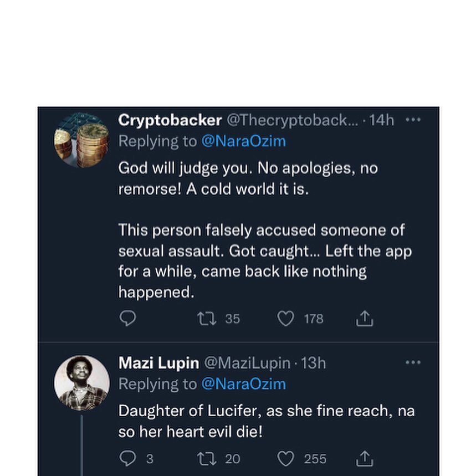Like Cryptobacker's tweet

(x=285, y=319)
